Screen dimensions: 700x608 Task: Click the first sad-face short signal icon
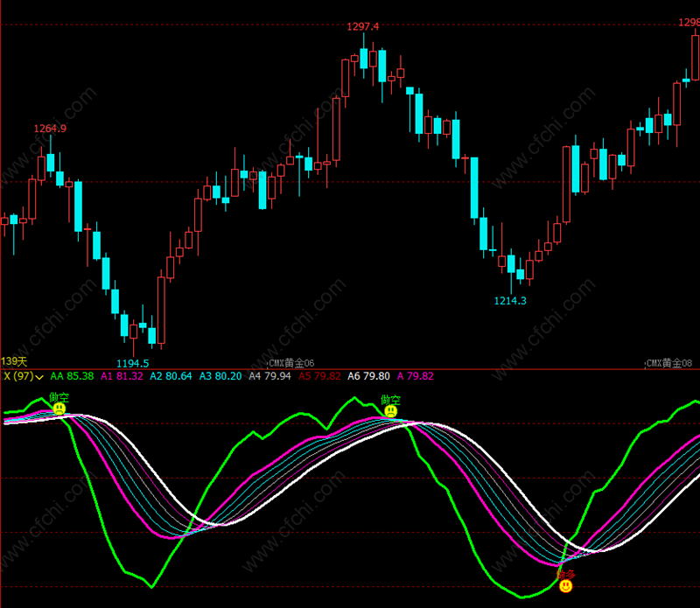pos(59,409)
